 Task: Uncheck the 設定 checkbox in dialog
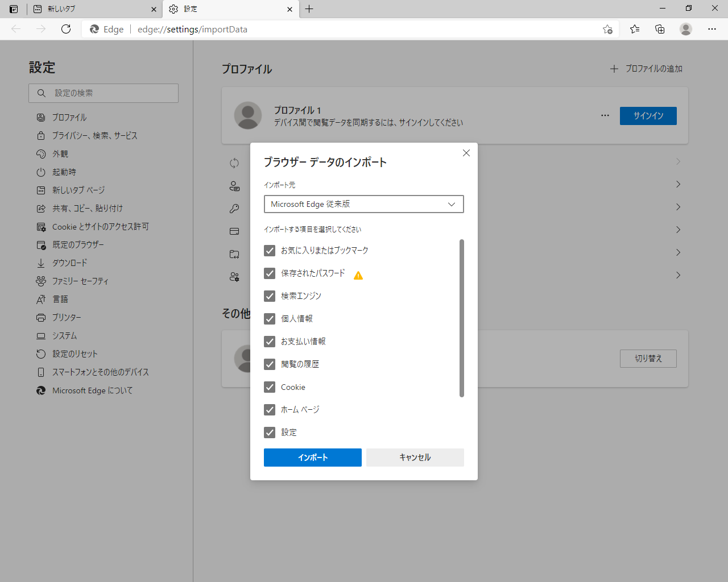click(270, 433)
